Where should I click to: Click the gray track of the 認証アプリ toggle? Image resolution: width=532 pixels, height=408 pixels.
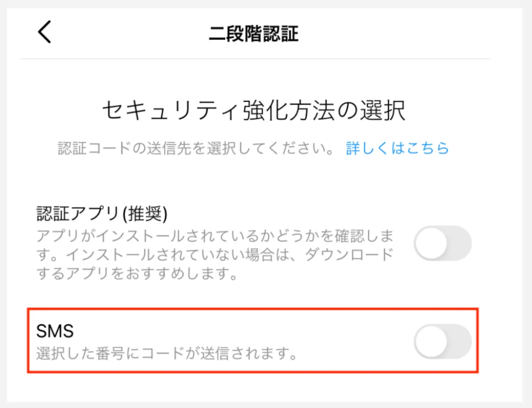459,243
